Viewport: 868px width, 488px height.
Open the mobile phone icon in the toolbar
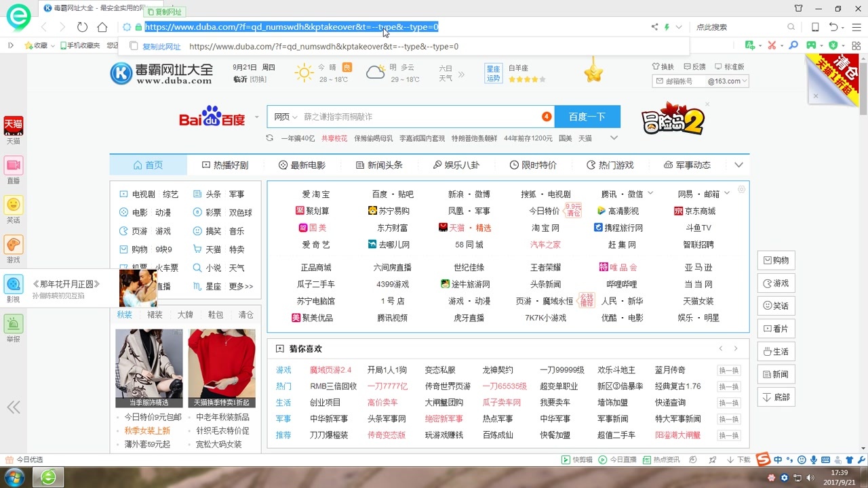[815, 27]
